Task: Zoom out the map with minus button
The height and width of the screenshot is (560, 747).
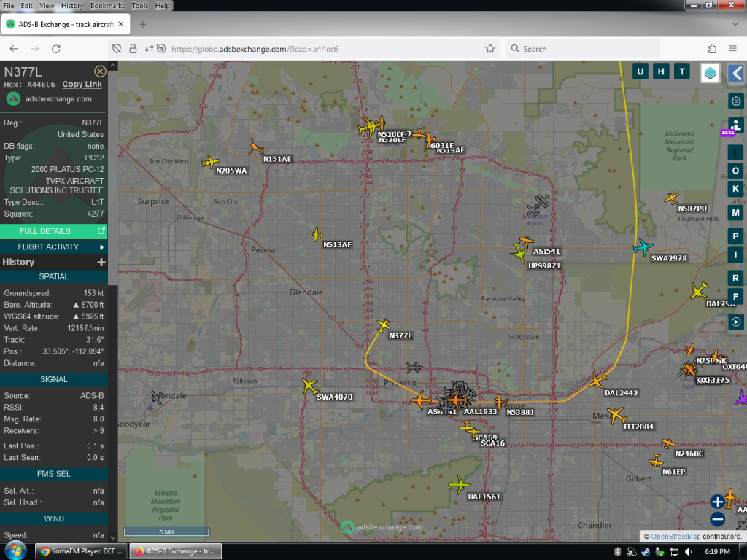Action: point(718,519)
